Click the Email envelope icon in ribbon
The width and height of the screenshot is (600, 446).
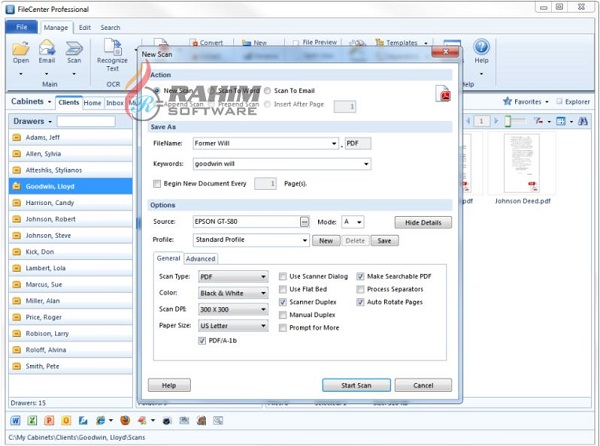pos(47,48)
